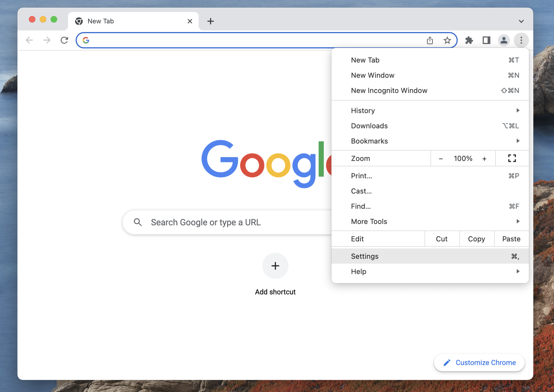Bookmark this tab with the star icon

coord(447,40)
